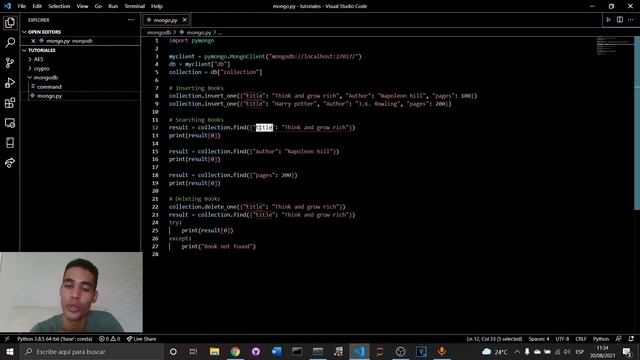The image size is (640, 360).
Task: Open the Edit menu
Action: (37, 6)
